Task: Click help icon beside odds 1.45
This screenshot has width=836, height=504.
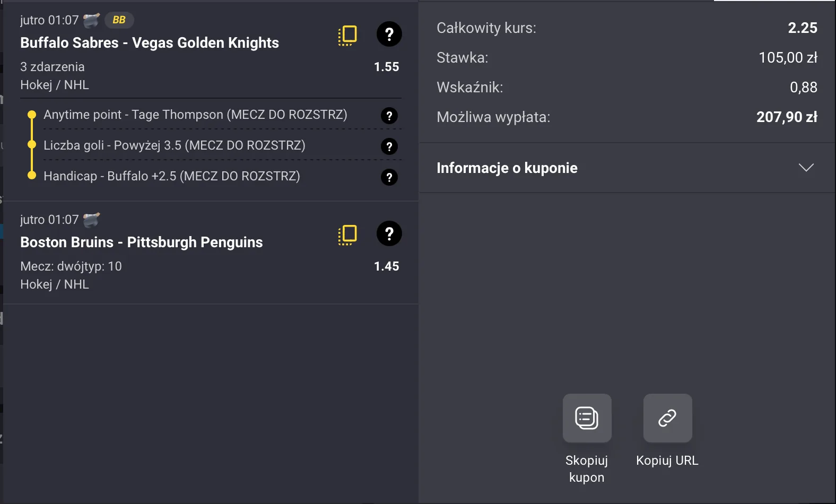Action: [389, 233]
